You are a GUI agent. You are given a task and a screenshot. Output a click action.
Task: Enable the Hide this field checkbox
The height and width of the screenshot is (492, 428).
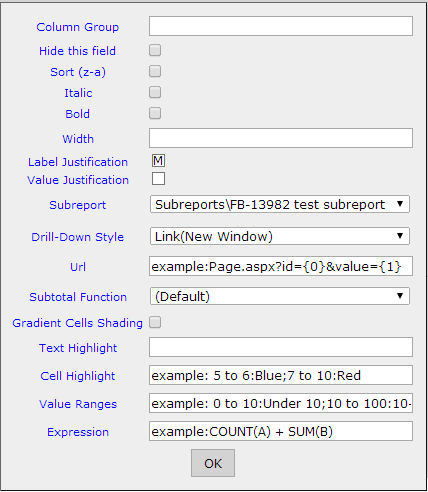(x=155, y=50)
